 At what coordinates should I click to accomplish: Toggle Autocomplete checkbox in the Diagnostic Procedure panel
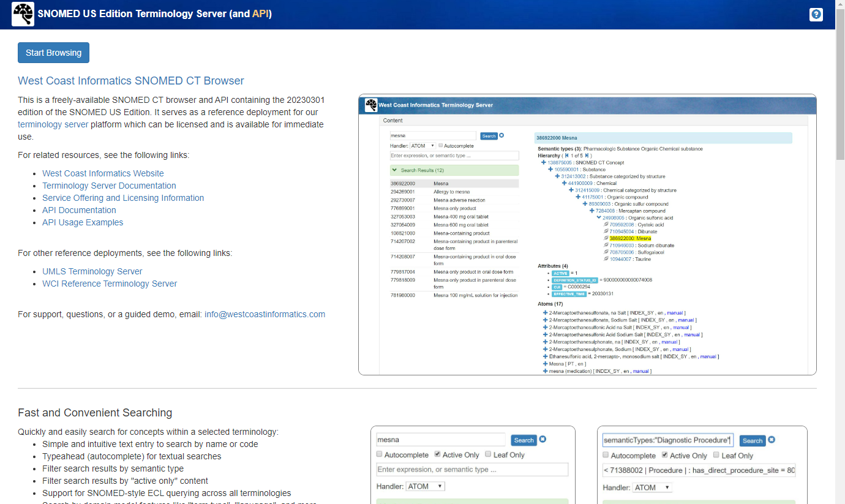[606, 455]
